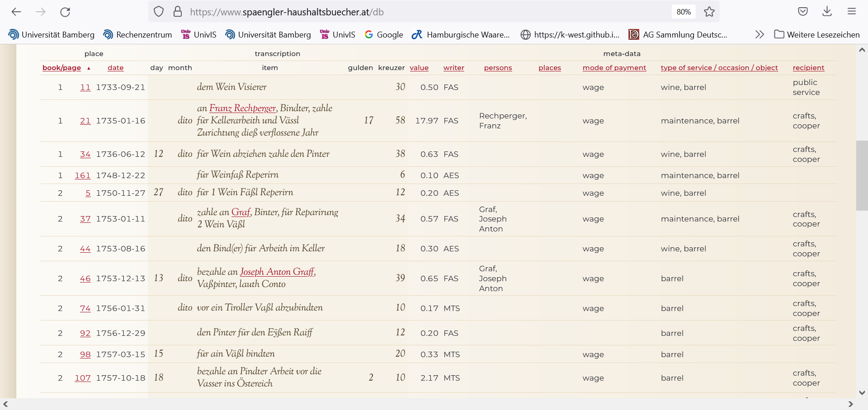Follow Joseph Anton Graff person link
This screenshot has width=868, height=410.
coord(277,272)
